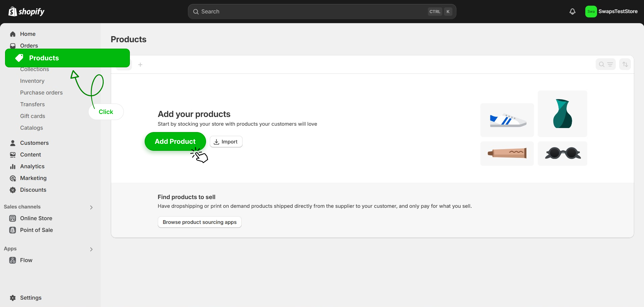644x307 pixels.
Task: Open the SwapsTestStore account menu
Action: pos(611,12)
